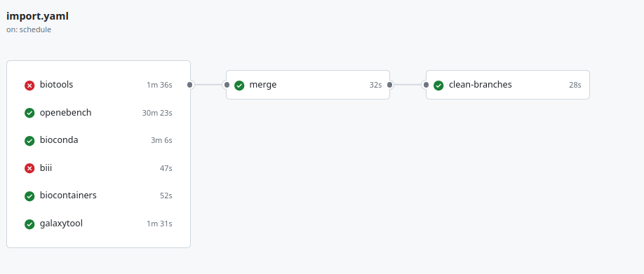
Task: Click the green checkmark next to bioconda
Action: pyautogui.click(x=29, y=141)
